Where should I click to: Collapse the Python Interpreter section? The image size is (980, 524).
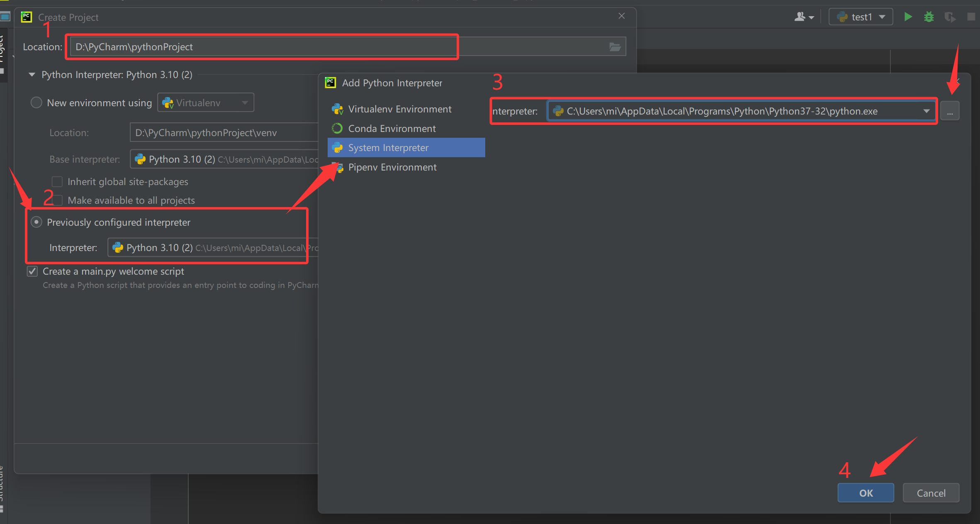(32, 75)
